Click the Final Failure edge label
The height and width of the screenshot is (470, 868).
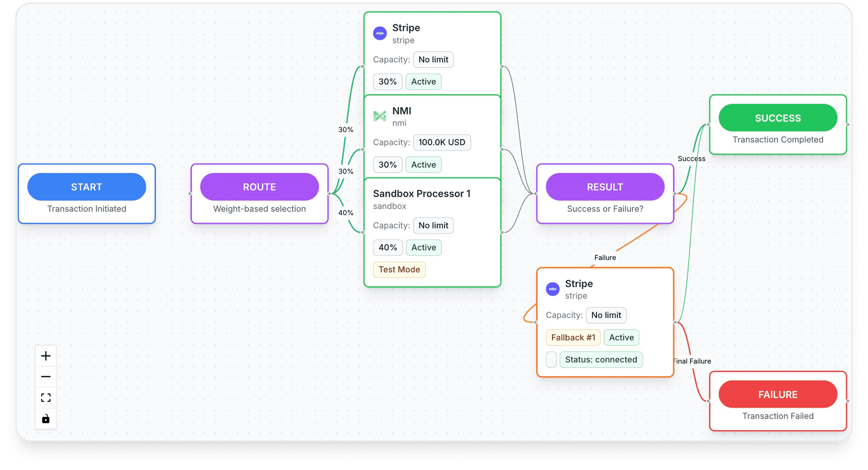692,361
